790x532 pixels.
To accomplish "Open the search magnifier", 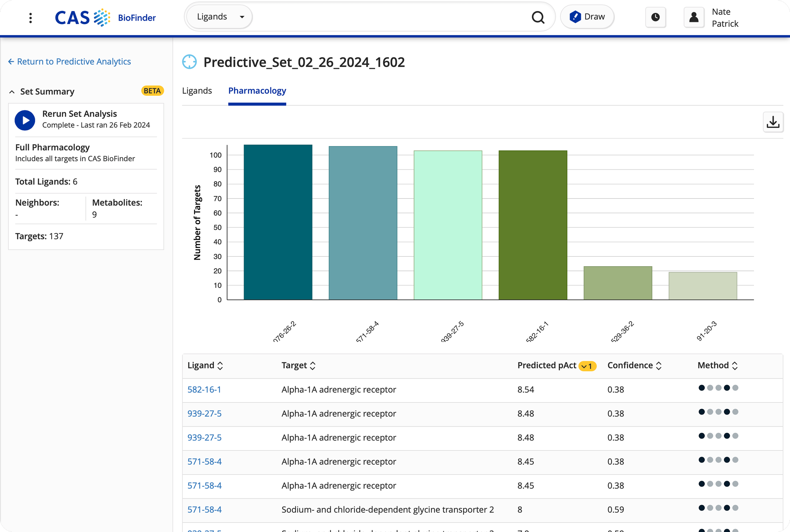I will coord(538,17).
